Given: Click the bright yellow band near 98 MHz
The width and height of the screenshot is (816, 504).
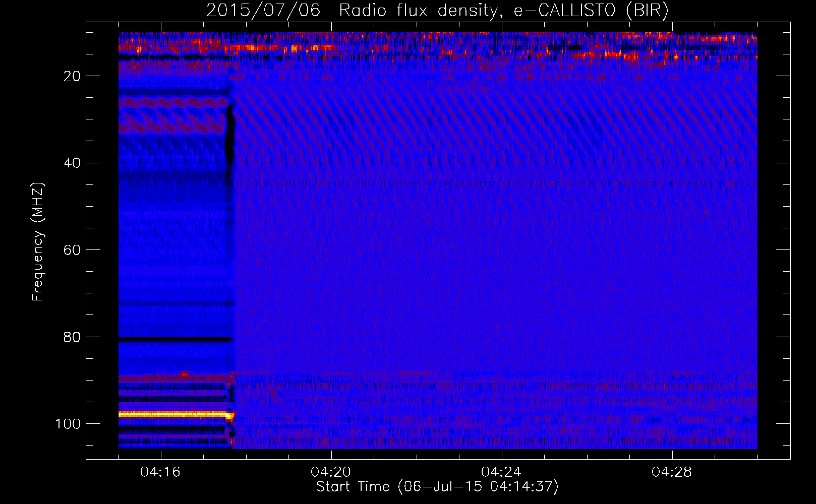Looking at the screenshot, I should pos(171,414).
